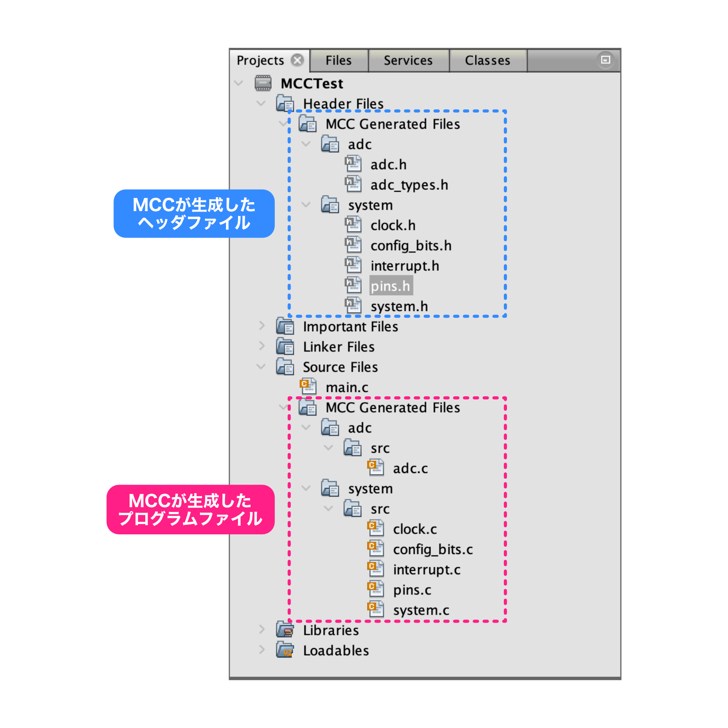Collapse system folder under Header Files

306,204
